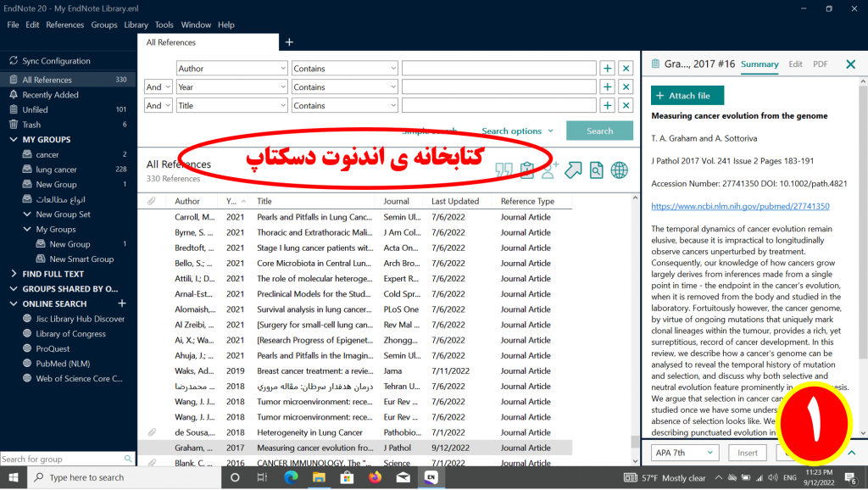
Task: Select the Recently Added bell icon
Action: pos(14,95)
